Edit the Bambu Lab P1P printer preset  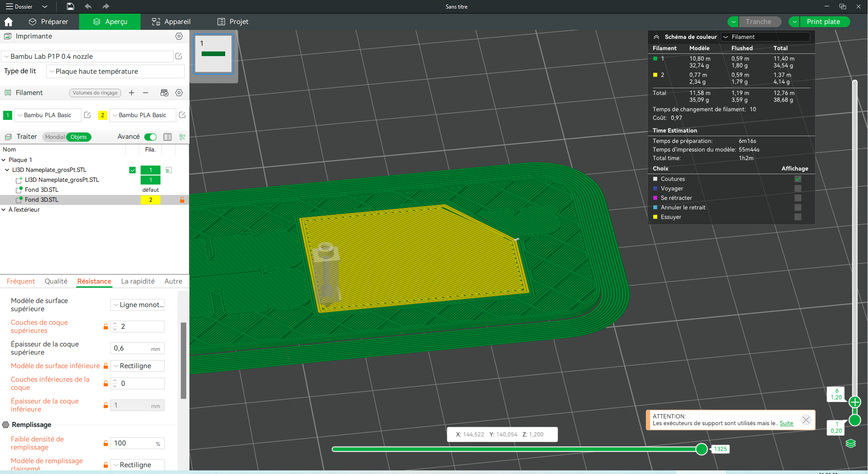tap(179, 56)
